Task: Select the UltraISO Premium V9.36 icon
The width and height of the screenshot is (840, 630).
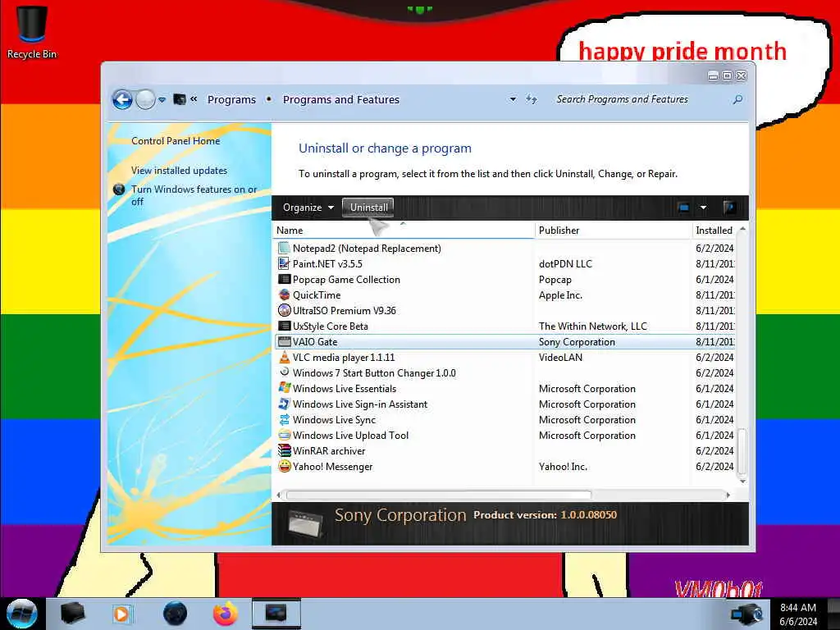Action: pos(284,310)
